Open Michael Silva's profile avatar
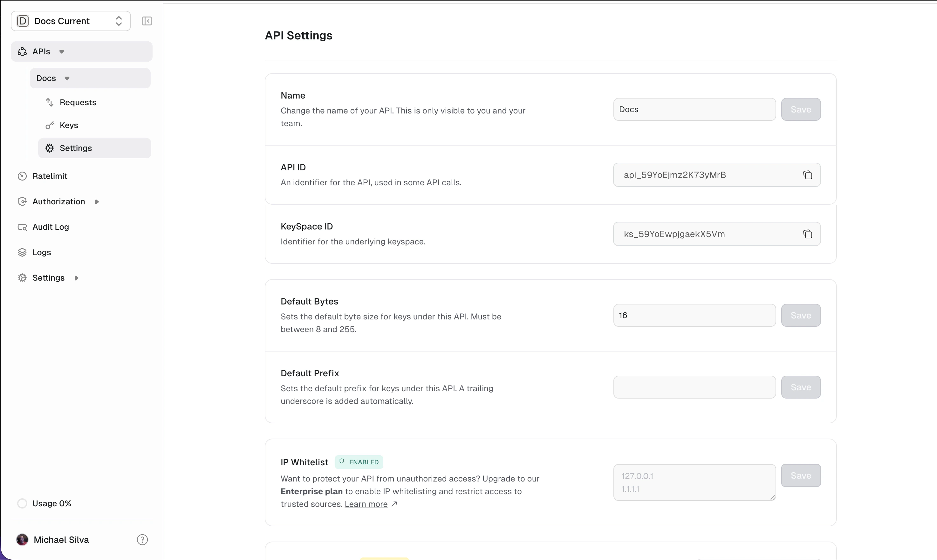The image size is (937, 560). [x=22, y=540]
